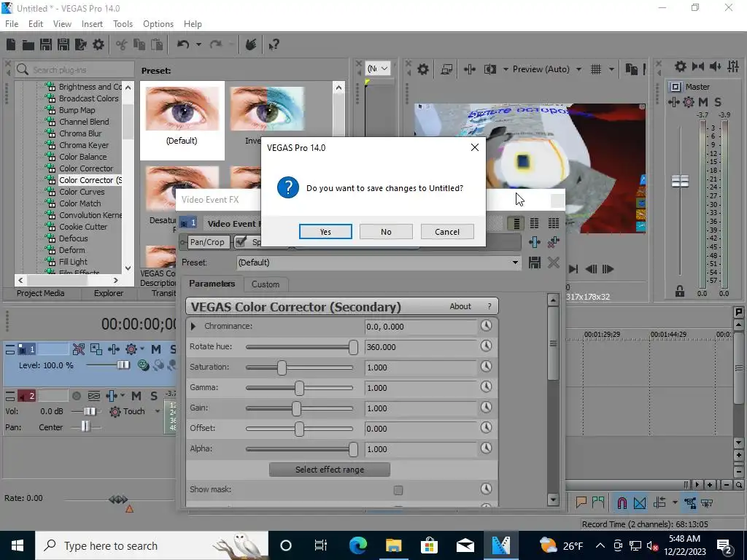Open the Edit menu
Image resolution: width=747 pixels, height=560 pixels.
(x=35, y=24)
